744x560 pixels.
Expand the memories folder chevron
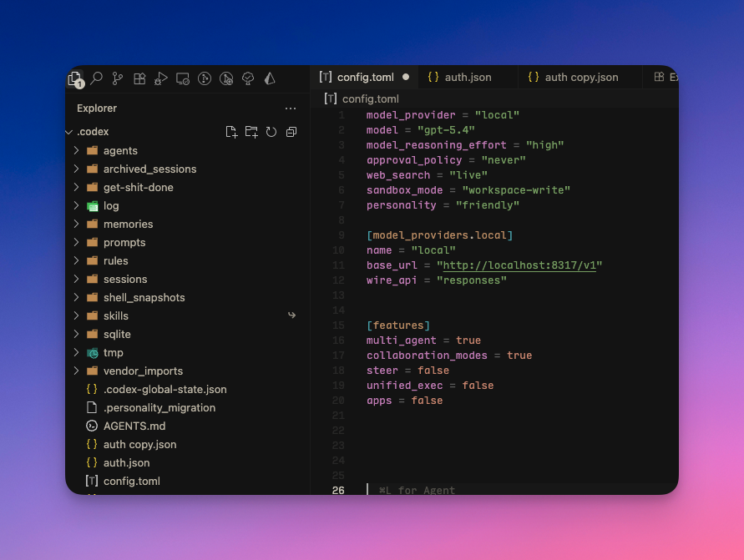(x=76, y=224)
